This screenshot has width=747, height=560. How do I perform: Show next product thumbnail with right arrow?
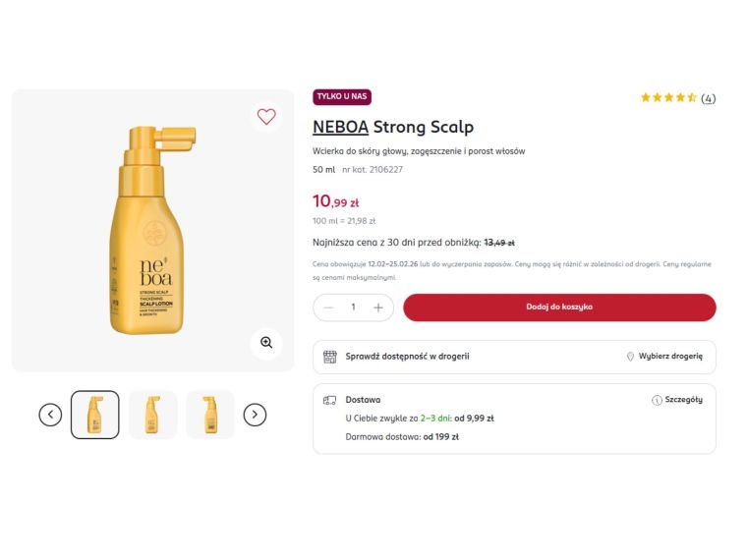255,415
